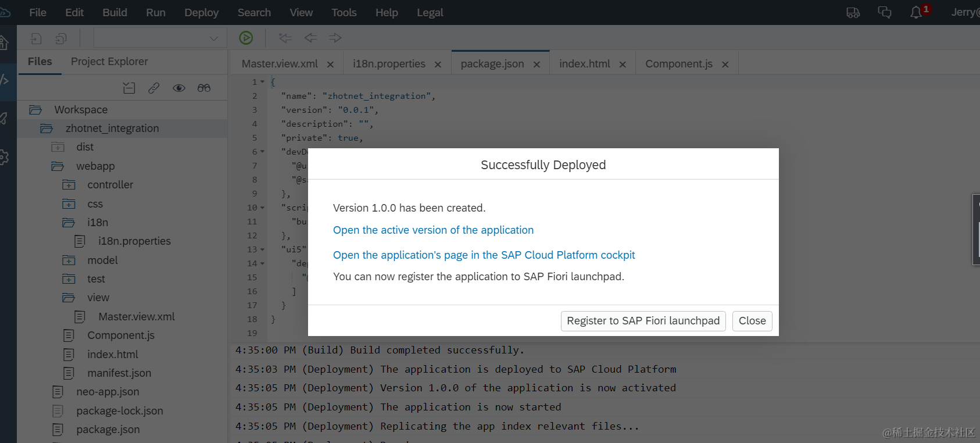Screen dimensions: 980x443
Task: Click the navigate forward arrow icon
Action: click(x=335, y=38)
